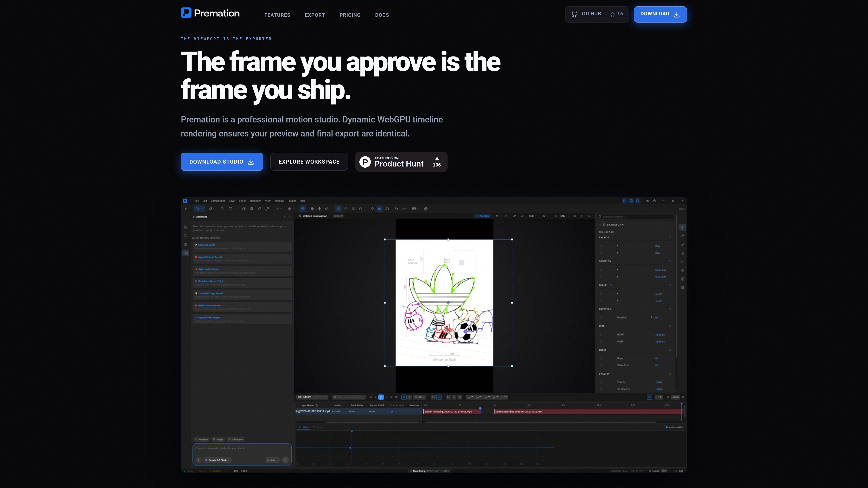Open assistant history clock icon
This screenshot has width=868, height=488.
pos(289,217)
